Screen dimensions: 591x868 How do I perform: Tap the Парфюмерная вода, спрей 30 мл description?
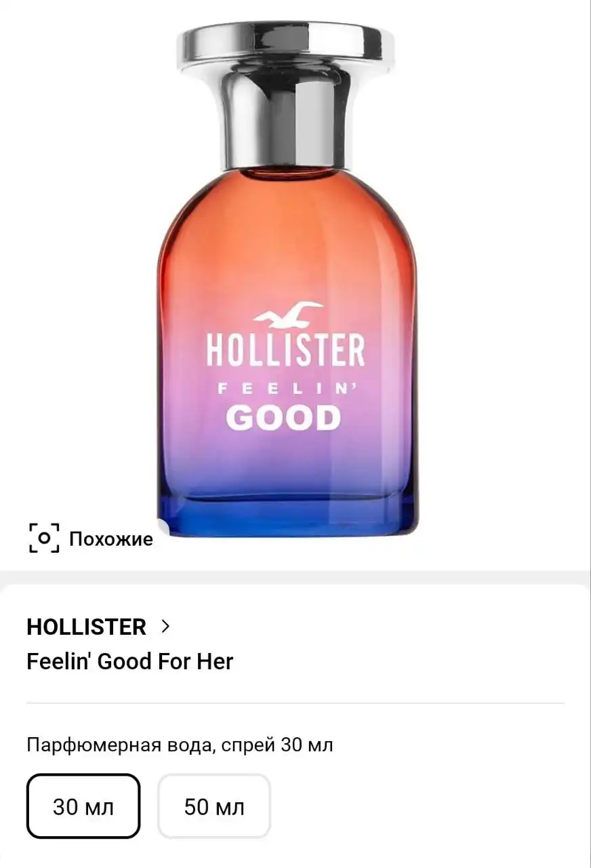pyautogui.click(x=180, y=745)
